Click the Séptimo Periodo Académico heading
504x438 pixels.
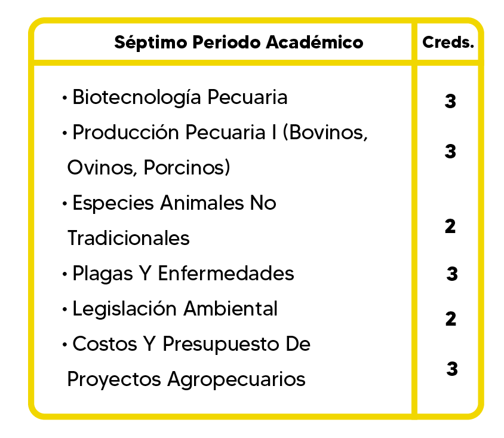point(239,43)
